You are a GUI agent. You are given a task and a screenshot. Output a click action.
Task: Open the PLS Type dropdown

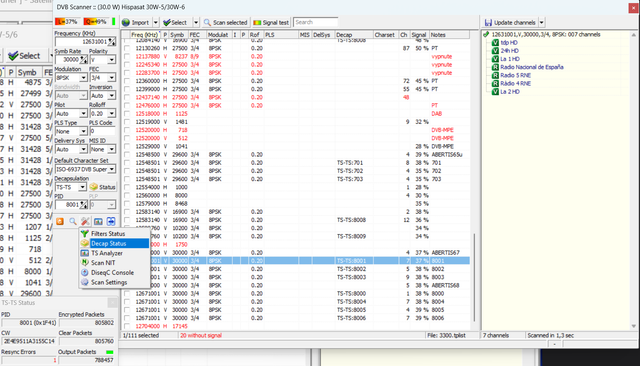pos(83,131)
